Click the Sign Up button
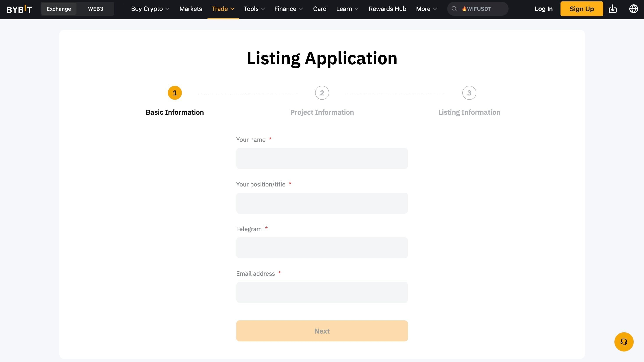 [582, 9]
